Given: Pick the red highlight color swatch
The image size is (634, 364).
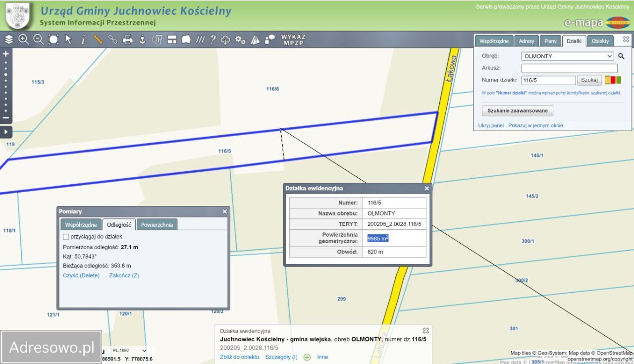Looking at the screenshot, I should 613,80.
